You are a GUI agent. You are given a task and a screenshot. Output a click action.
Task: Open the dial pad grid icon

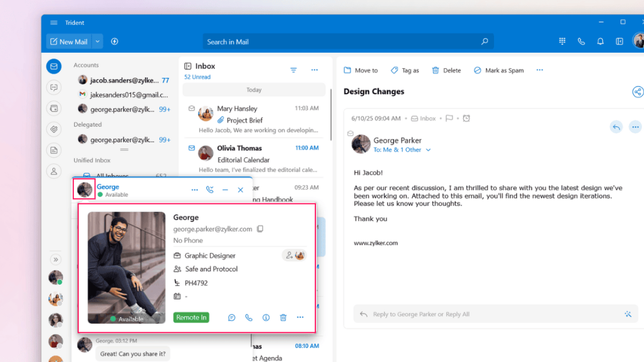click(x=562, y=42)
